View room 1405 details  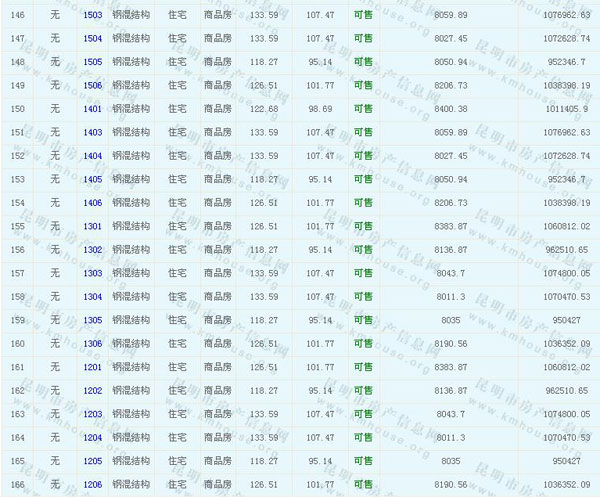[x=92, y=179]
